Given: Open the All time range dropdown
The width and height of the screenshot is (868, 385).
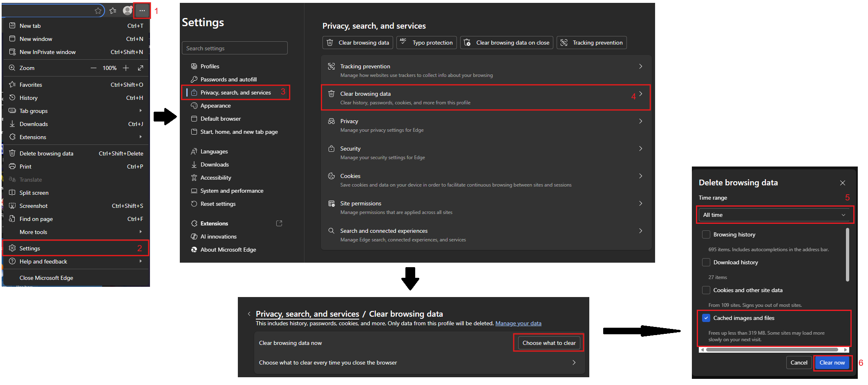Looking at the screenshot, I should pyautogui.click(x=774, y=215).
